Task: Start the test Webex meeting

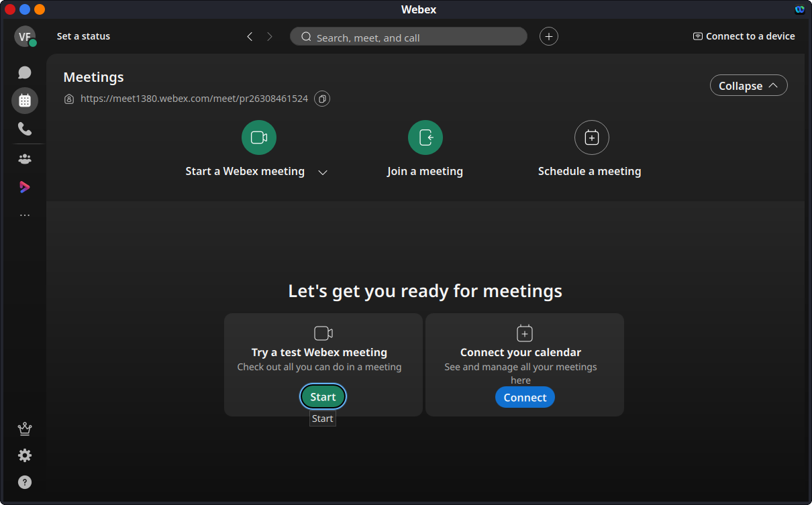Action: pos(323,397)
